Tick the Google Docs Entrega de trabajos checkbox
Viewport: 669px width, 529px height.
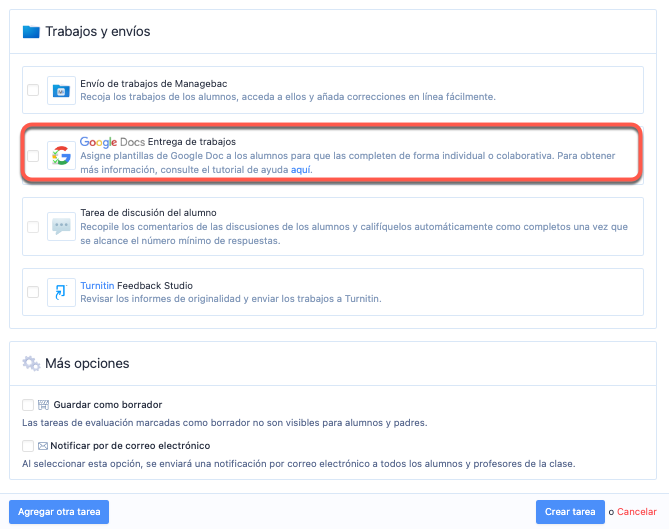point(33,156)
